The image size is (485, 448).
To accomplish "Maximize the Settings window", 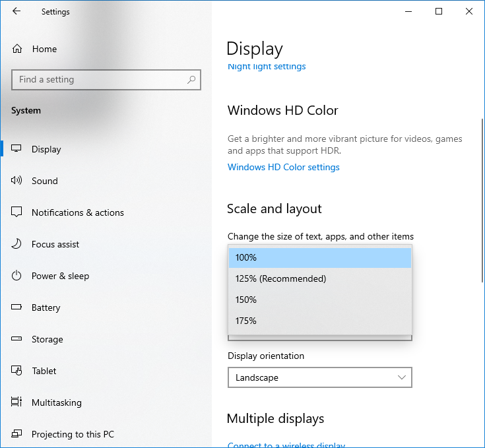I will tap(439, 11).
